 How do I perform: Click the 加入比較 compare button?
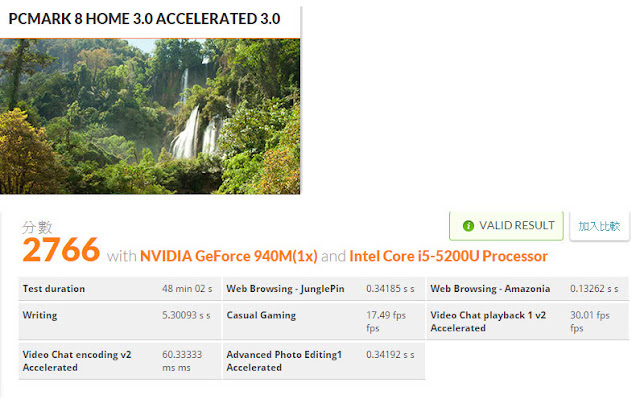coord(599,226)
